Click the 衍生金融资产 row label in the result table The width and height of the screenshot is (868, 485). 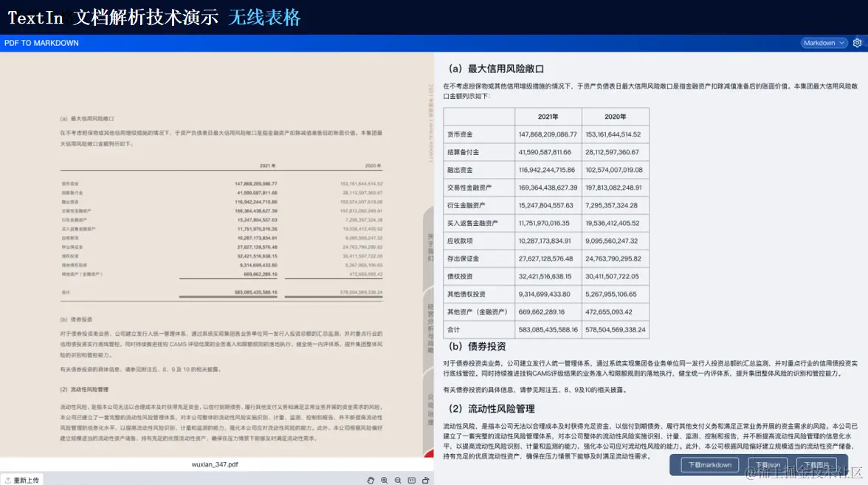pos(466,205)
